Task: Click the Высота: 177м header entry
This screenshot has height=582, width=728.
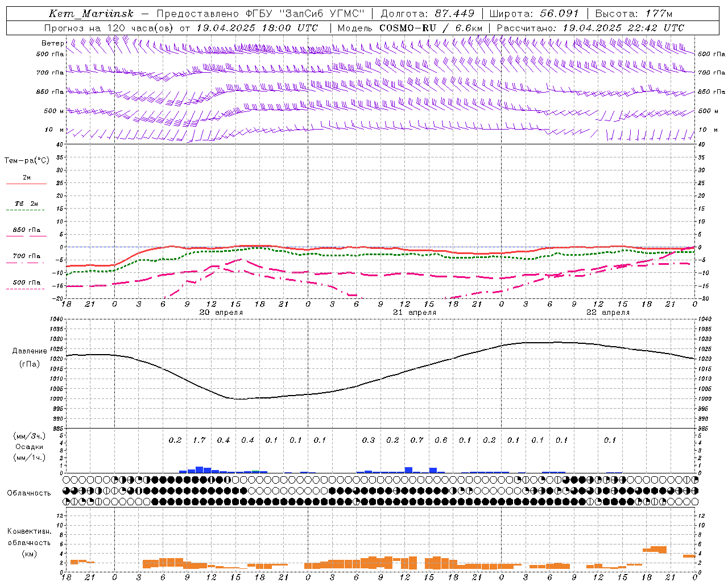Action: point(634,14)
